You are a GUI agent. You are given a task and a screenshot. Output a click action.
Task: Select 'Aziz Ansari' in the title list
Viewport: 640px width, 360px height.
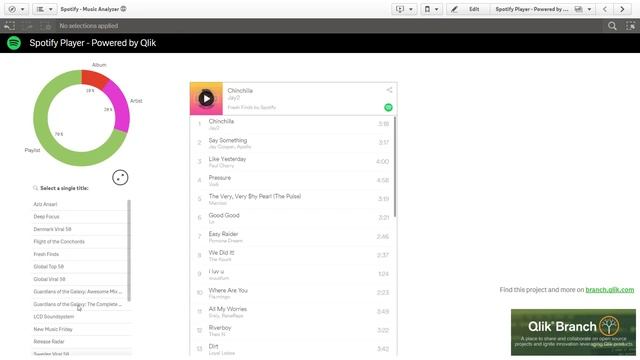[x=80, y=204]
